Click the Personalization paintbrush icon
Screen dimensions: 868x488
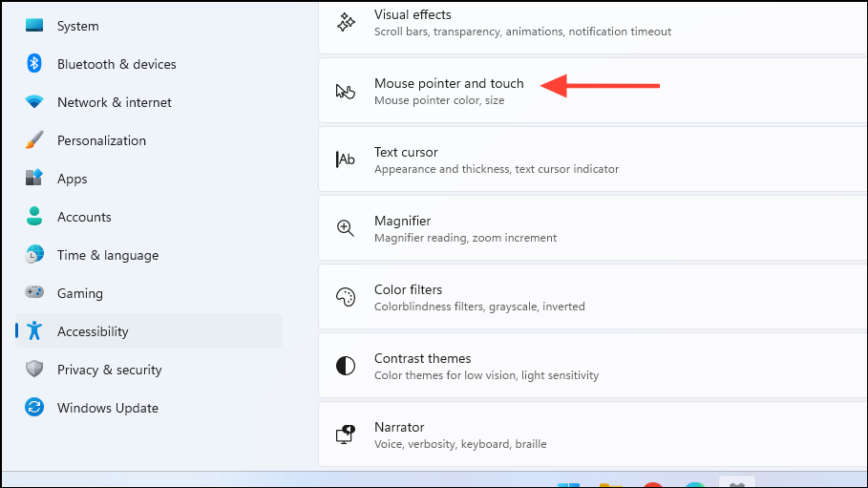tap(34, 140)
